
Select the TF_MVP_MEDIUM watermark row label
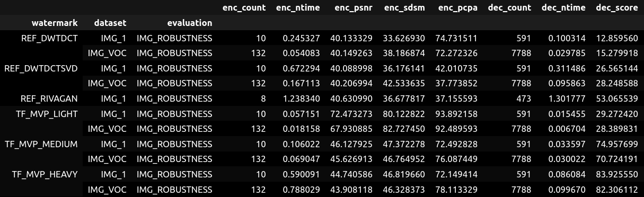42,144
